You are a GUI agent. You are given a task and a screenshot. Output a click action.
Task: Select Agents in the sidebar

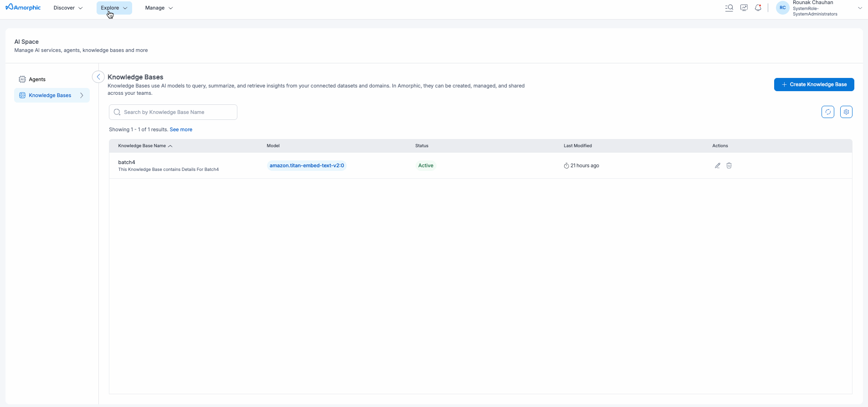(37, 79)
